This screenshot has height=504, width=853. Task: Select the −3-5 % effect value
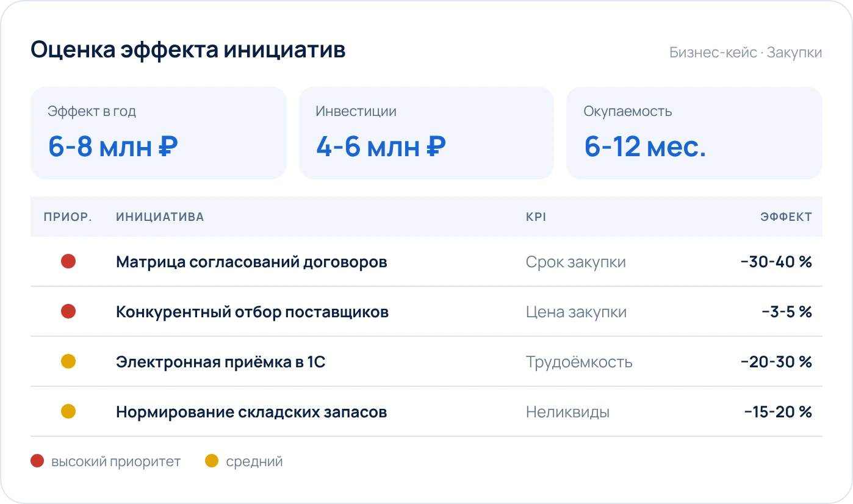click(786, 312)
